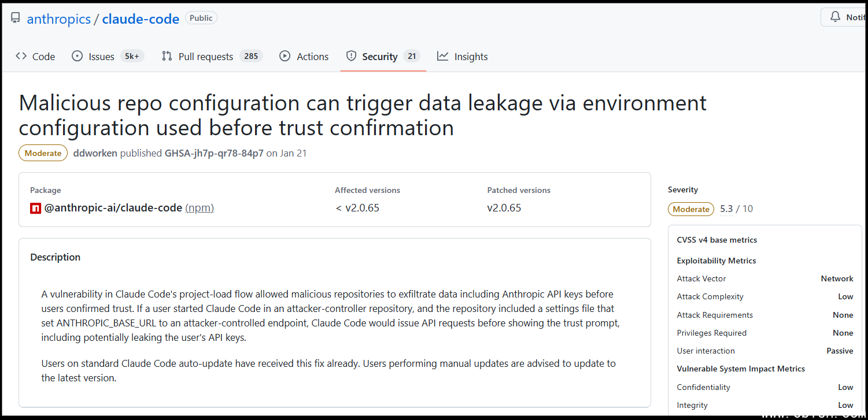Click the Moderate badge under the title

pos(43,153)
